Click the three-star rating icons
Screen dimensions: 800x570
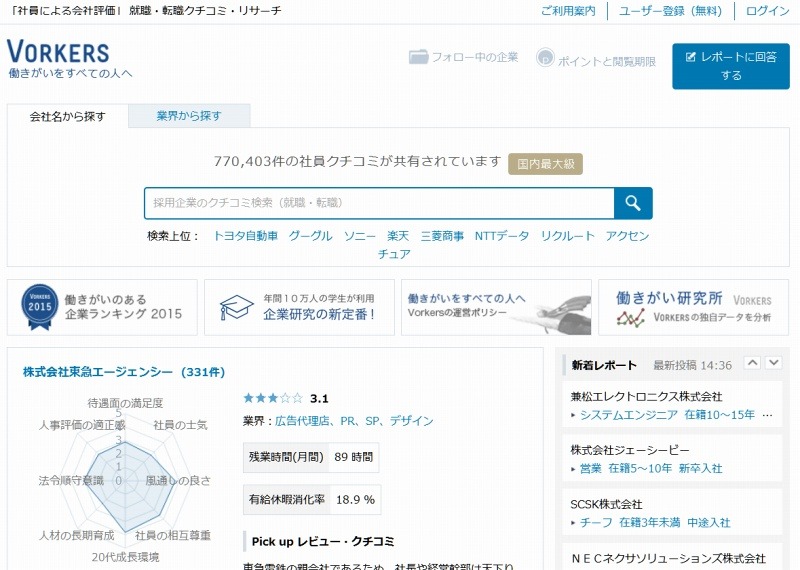tap(273, 398)
